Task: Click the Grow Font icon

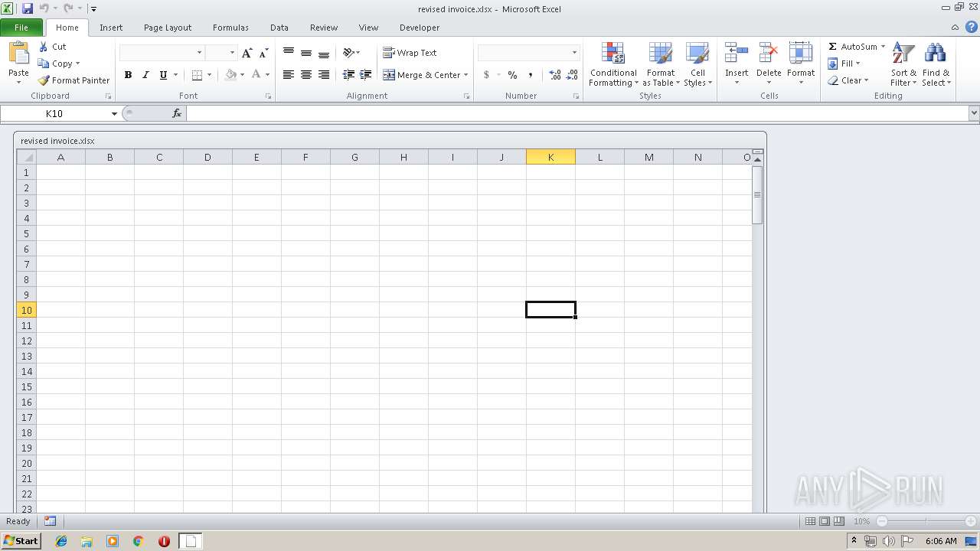Action: (x=247, y=53)
